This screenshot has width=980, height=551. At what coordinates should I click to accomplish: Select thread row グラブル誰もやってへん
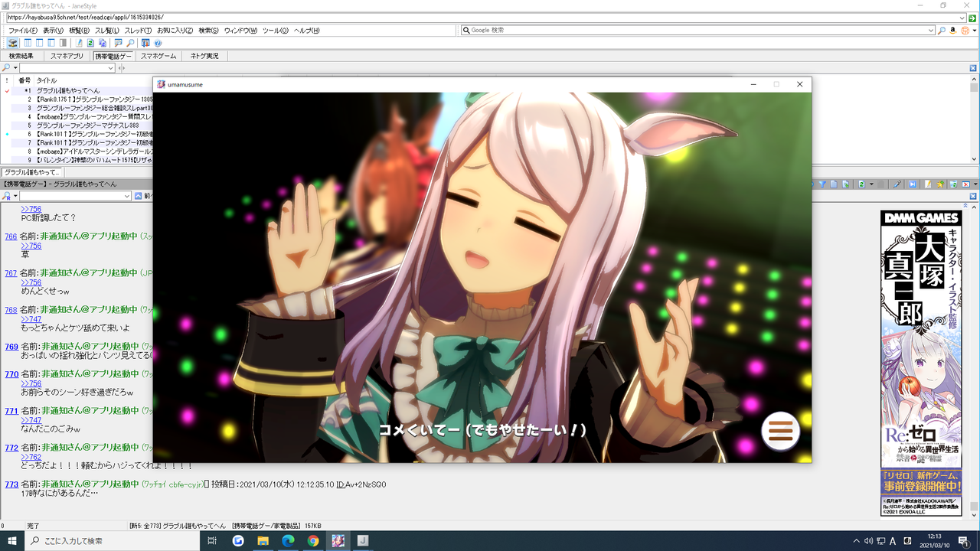[68, 90]
